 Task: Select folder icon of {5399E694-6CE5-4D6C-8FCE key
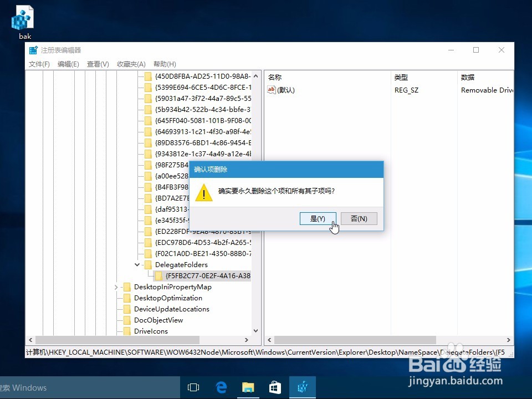[149, 88]
